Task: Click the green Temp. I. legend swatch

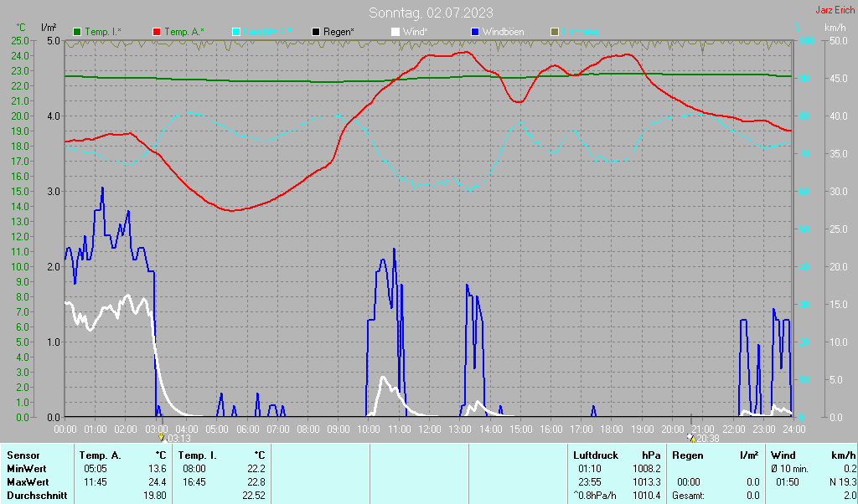Action: [77, 32]
